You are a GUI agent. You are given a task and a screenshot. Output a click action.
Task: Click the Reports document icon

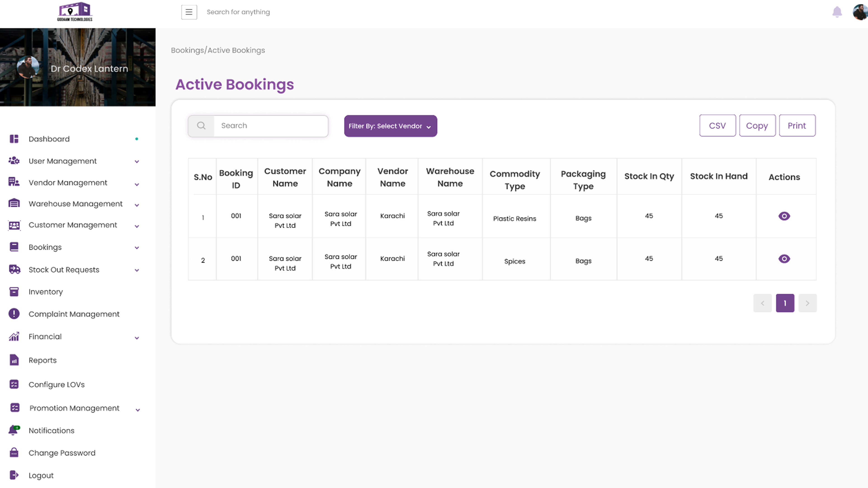pos(14,360)
